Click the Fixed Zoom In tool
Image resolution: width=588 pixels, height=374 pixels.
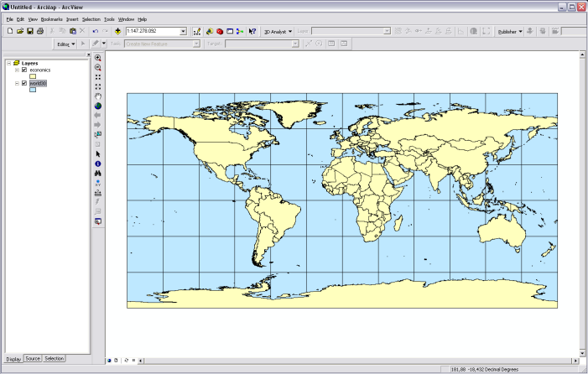pos(98,77)
